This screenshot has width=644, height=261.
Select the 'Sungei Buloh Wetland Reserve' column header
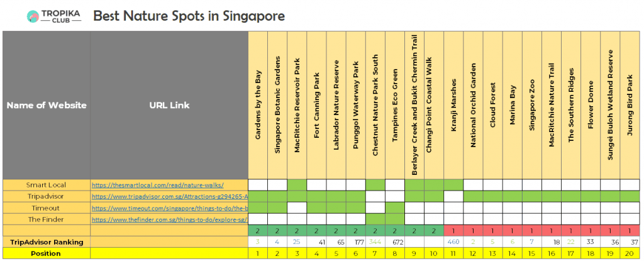click(611, 105)
